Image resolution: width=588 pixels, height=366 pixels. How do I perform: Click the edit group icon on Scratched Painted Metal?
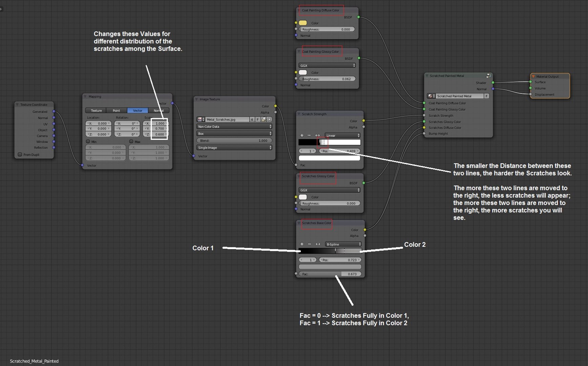(488, 76)
